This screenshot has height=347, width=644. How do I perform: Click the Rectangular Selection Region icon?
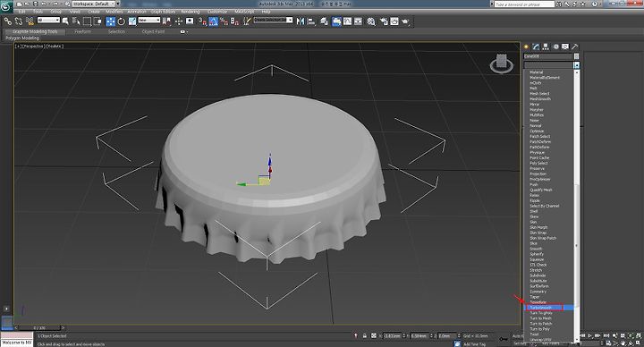click(87, 21)
